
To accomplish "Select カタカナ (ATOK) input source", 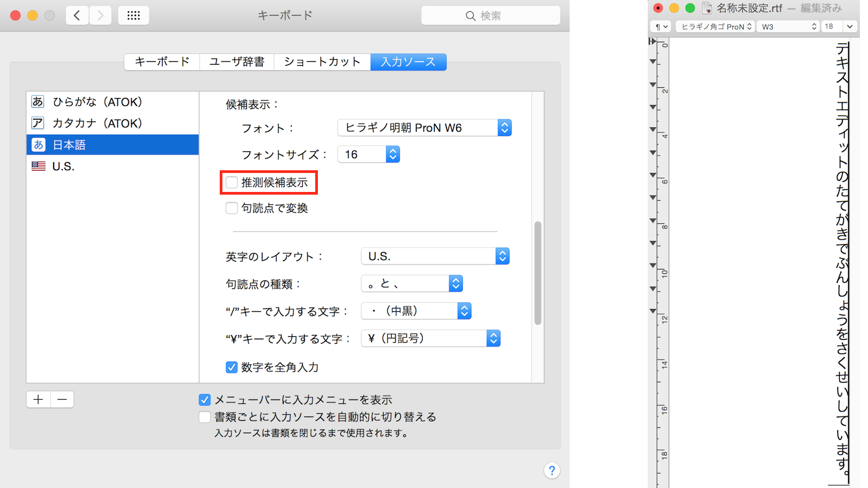I will [x=113, y=123].
